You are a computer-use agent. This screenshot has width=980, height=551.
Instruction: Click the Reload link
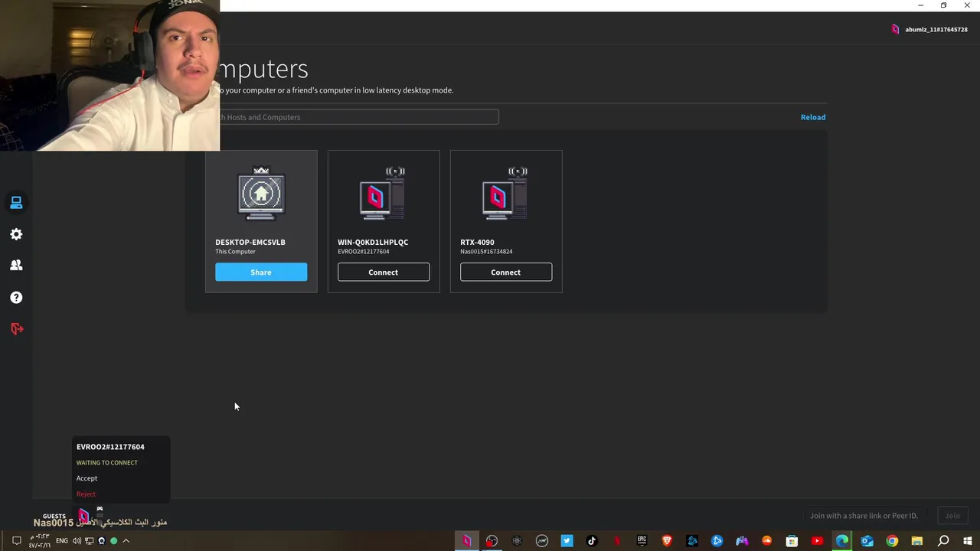coord(813,117)
